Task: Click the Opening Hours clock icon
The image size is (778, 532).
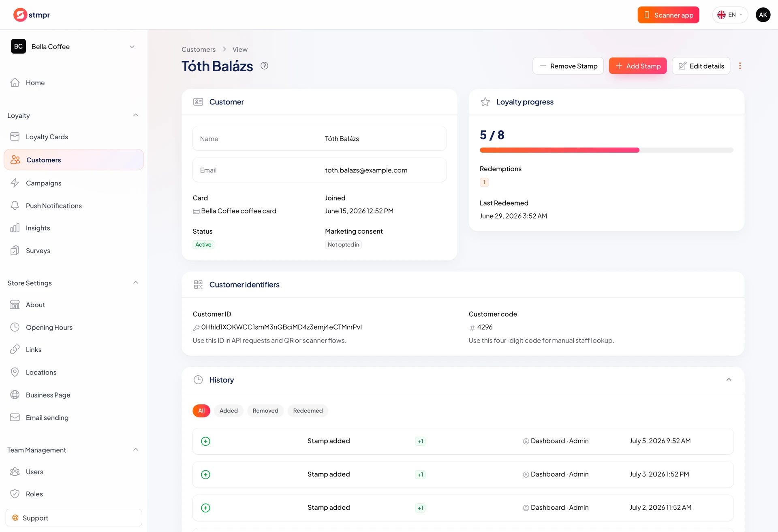Action: pyautogui.click(x=15, y=327)
